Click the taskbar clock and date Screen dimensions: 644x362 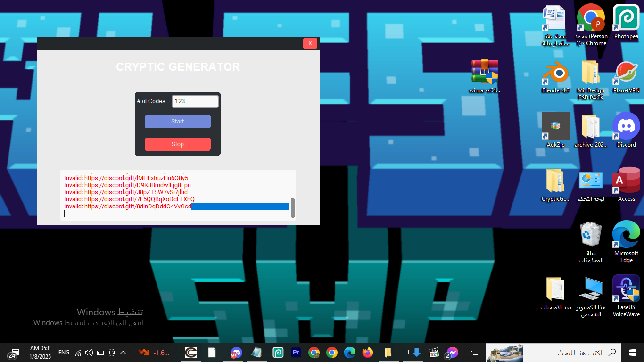[40, 353]
